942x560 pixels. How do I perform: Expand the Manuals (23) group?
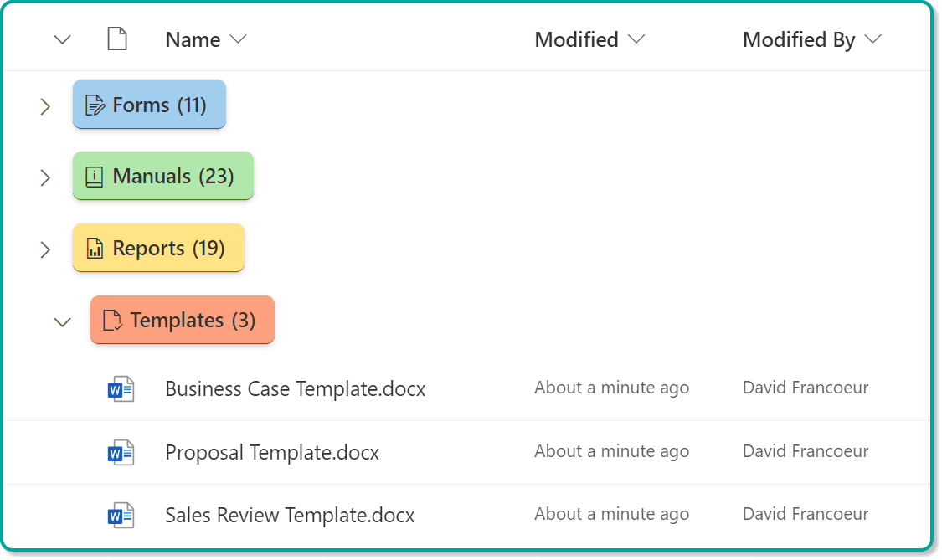[x=45, y=177]
